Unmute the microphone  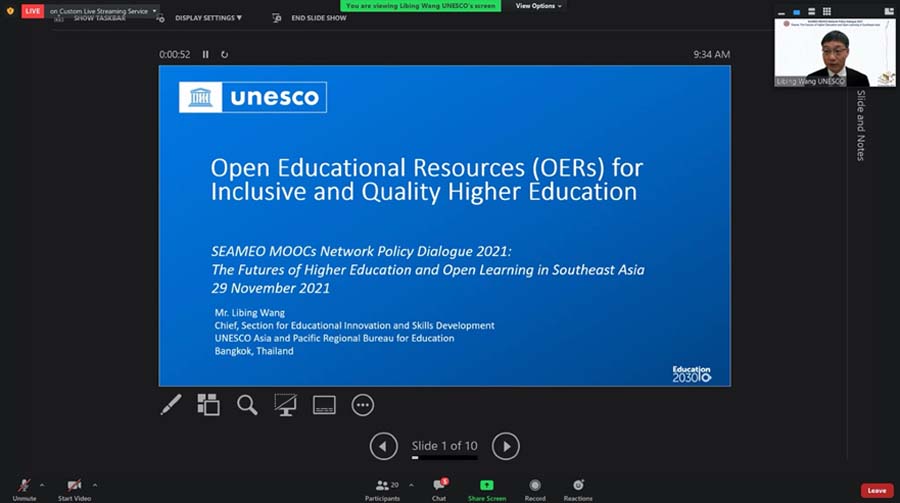pyautogui.click(x=24, y=490)
